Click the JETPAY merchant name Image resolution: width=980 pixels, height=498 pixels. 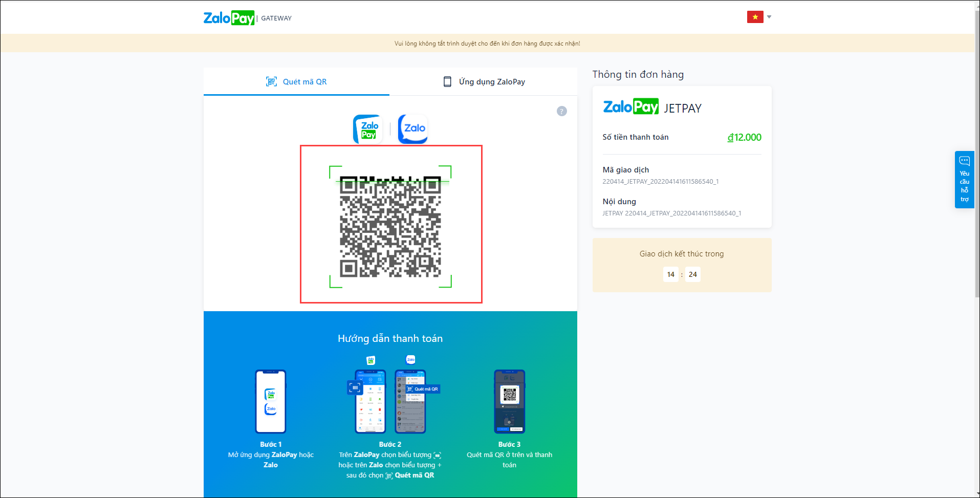tap(683, 108)
